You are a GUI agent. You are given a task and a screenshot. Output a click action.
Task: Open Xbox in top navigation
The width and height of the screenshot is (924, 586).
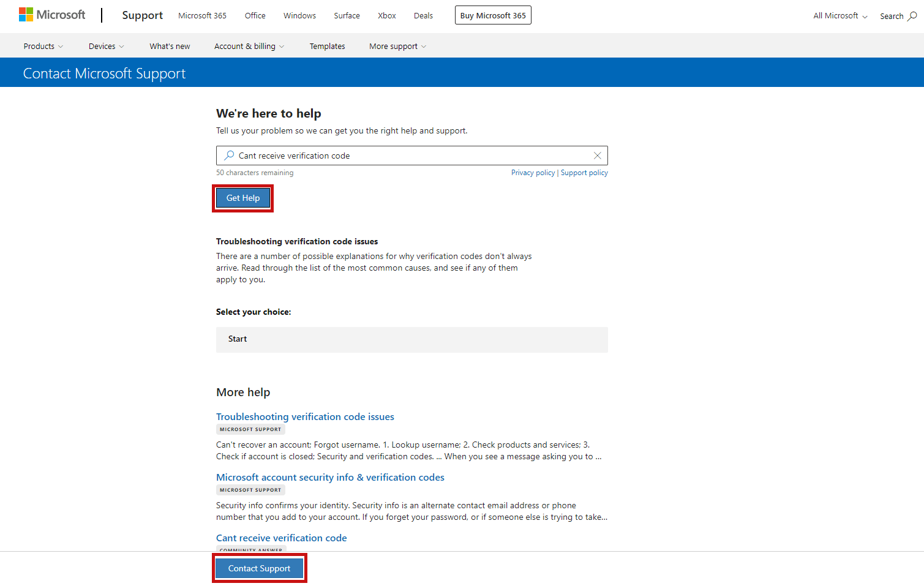coord(387,15)
